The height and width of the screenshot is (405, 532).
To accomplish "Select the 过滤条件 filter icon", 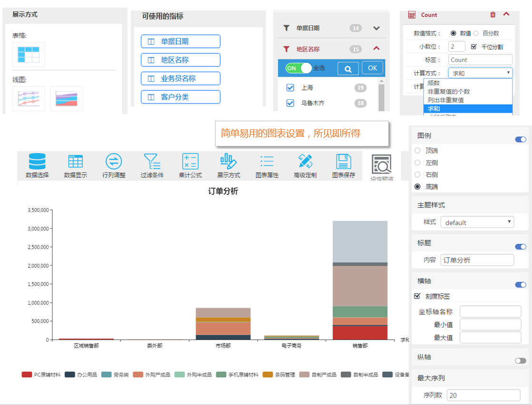I will pyautogui.click(x=152, y=162).
